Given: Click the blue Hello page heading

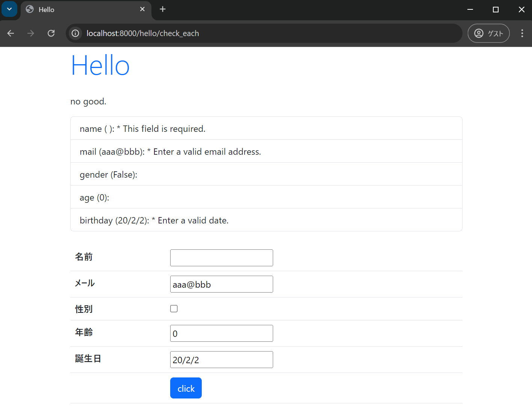Looking at the screenshot, I should tap(100, 65).
